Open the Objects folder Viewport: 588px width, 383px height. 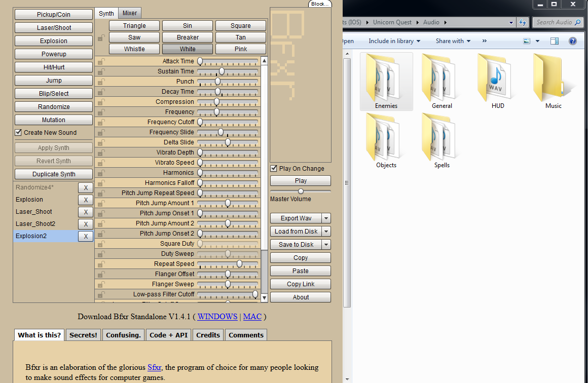coord(386,140)
